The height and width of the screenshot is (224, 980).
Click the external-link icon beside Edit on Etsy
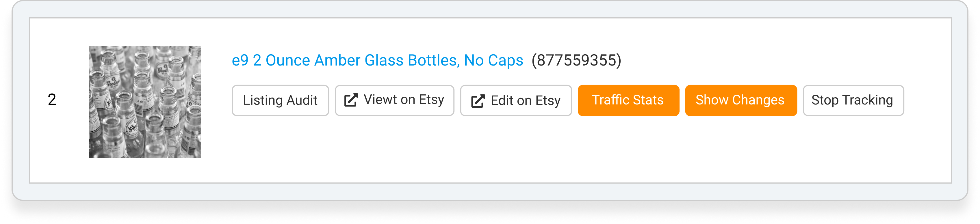pos(478,101)
